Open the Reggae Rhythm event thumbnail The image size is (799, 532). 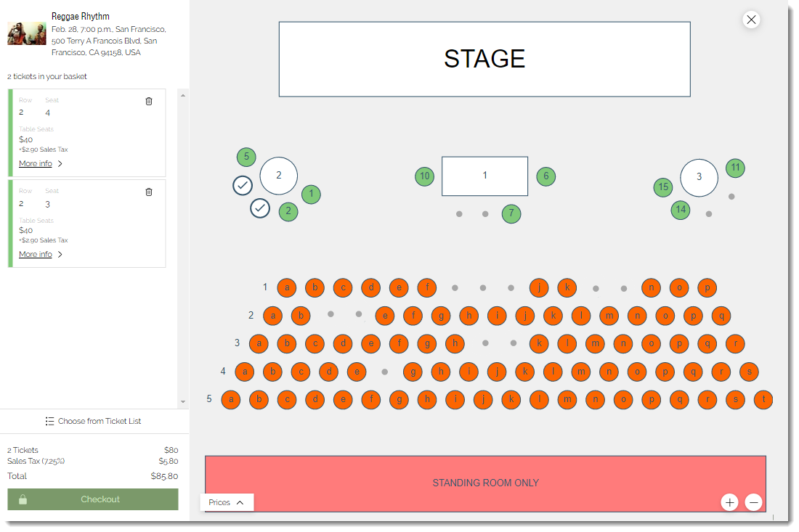point(27,33)
